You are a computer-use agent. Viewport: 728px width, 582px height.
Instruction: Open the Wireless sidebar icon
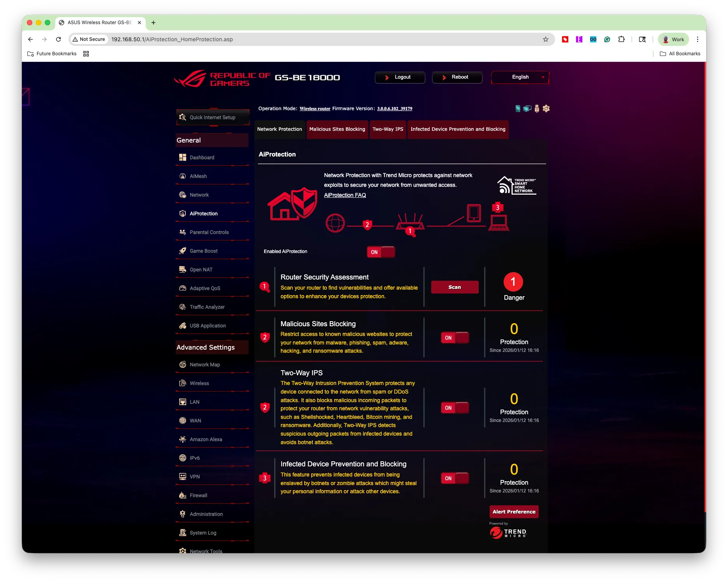182,383
